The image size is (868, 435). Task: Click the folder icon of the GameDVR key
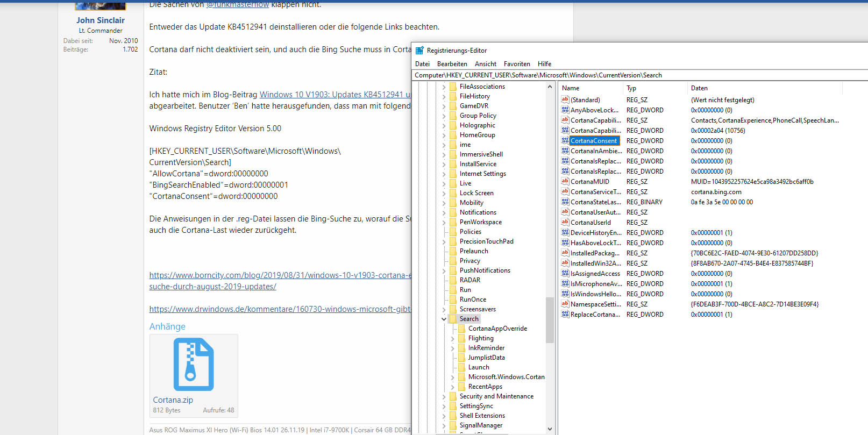point(453,106)
